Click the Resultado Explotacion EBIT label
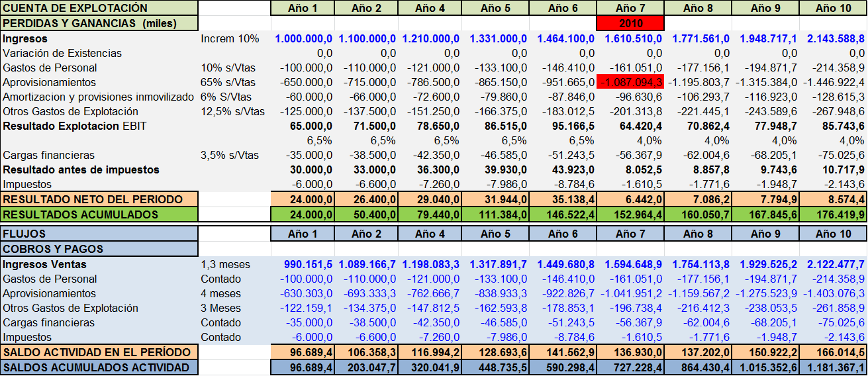The width and height of the screenshot is (868, 376). click(74, 126)
